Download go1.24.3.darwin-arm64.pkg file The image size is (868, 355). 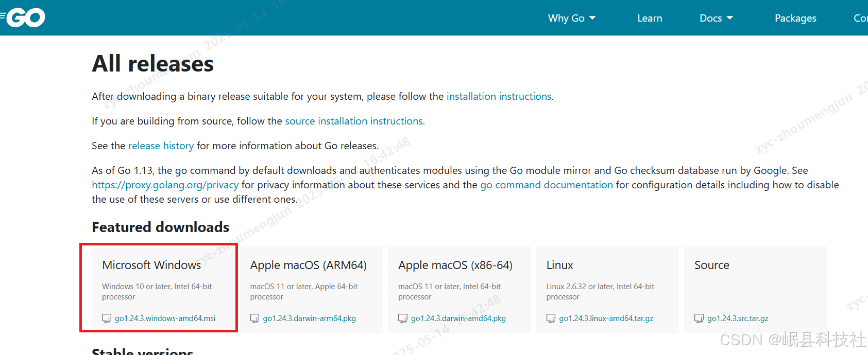(x=309, y=318)
